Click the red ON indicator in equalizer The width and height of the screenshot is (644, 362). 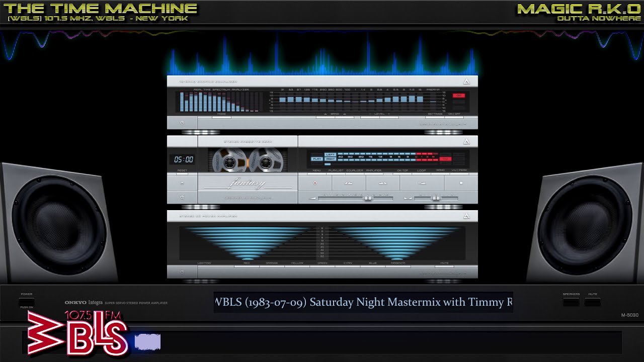point(458,96)
